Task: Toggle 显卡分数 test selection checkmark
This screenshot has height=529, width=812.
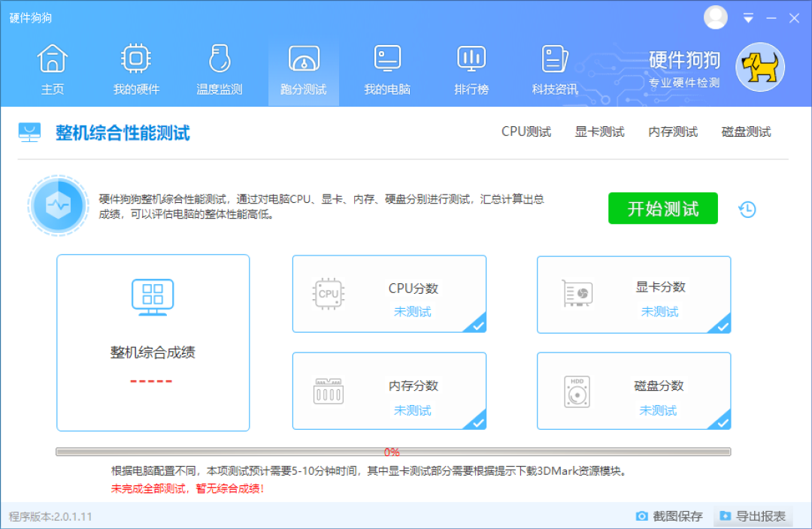Action: (723, 326)
